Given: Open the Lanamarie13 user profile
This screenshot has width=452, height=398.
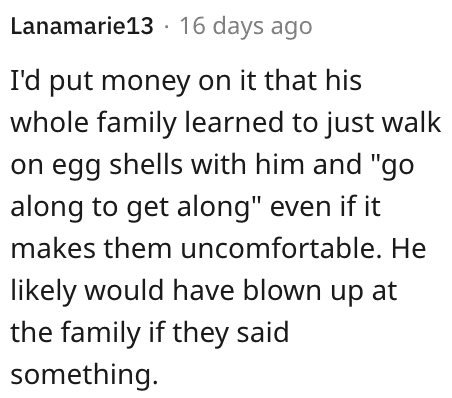Looking at the screenshot, I should [82, 26].
